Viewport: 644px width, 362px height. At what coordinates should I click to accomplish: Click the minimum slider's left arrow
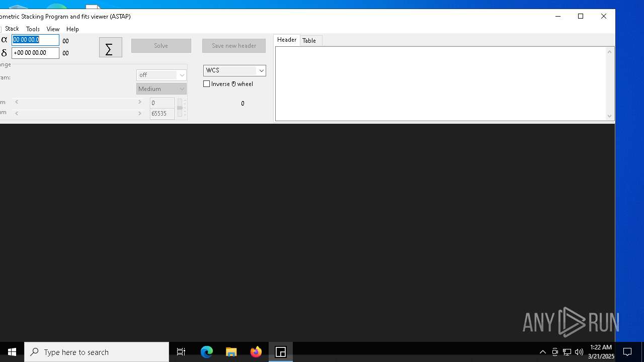pos(17,102)
